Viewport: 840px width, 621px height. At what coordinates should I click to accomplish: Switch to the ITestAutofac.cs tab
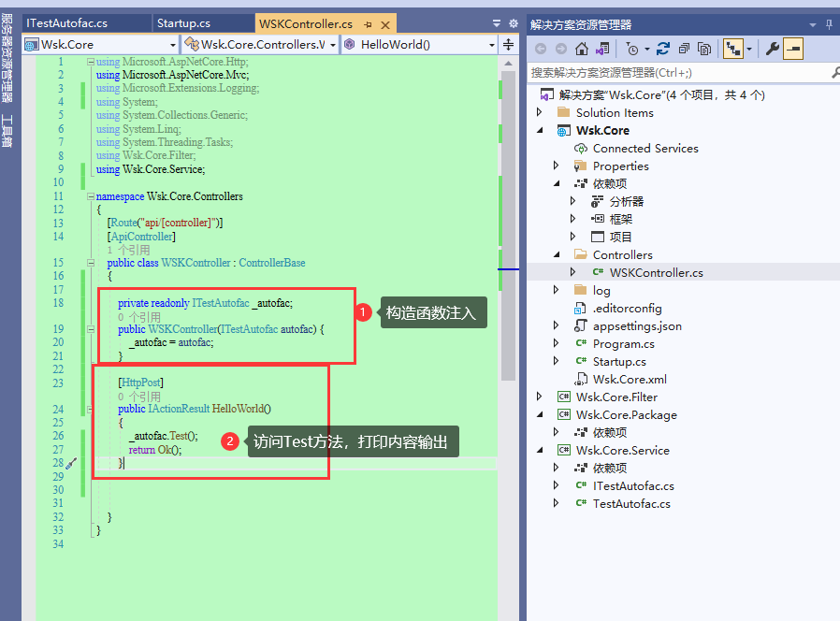coord(67,23)
